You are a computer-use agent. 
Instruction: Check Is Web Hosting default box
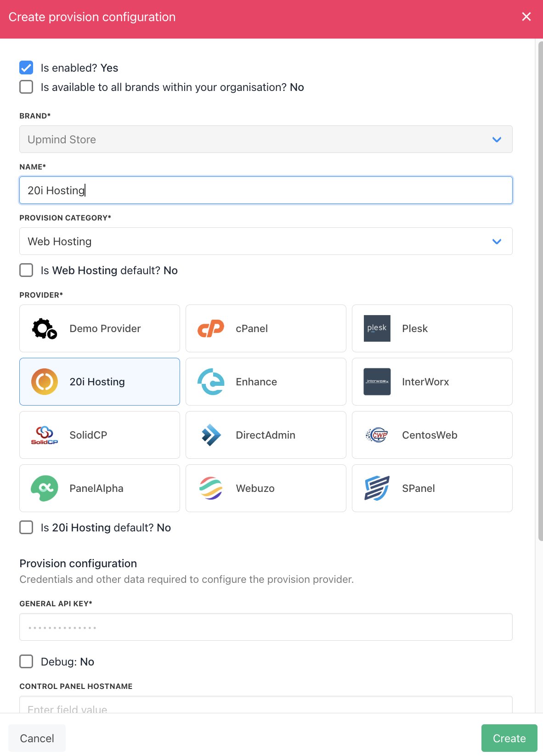pyautogui.click(x=26, y=270)
